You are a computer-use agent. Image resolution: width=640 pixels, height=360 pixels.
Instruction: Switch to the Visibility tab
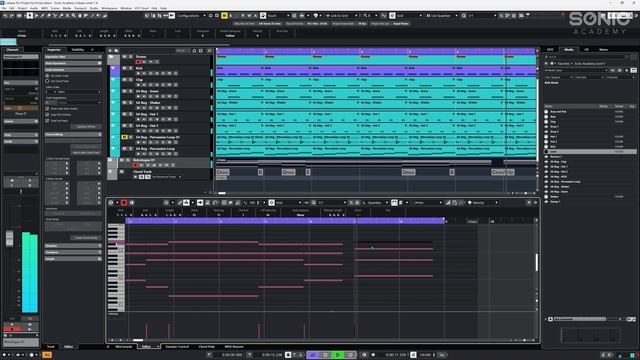(78, 50)
